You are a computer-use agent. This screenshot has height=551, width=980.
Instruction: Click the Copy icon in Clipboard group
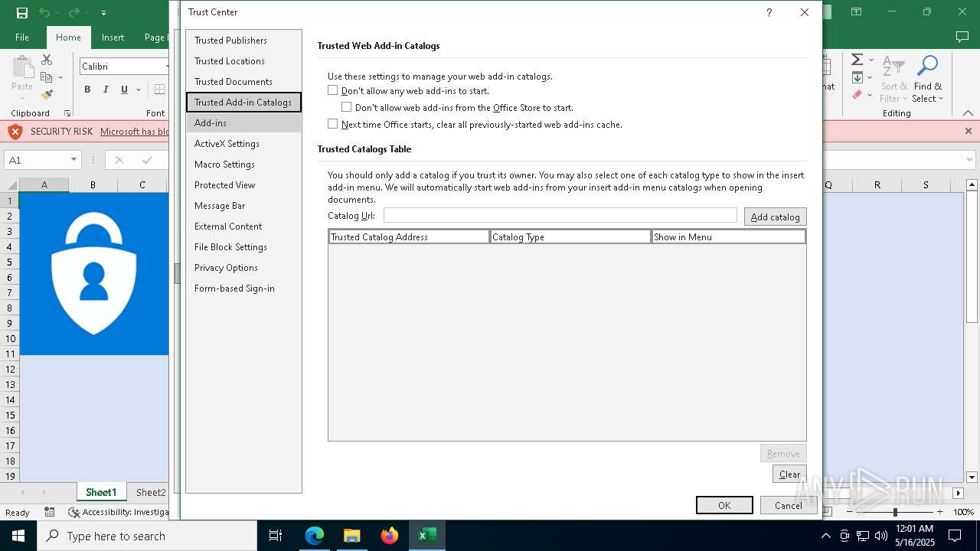46,77
